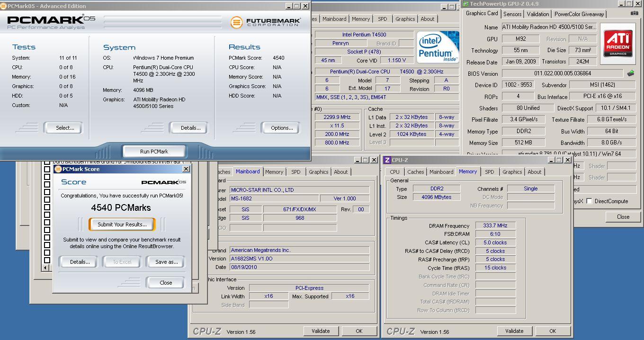The height and width of the screenshot is (340, 644).
Task: Click the Futuremark Corporation logo
Action: [265, 22]
